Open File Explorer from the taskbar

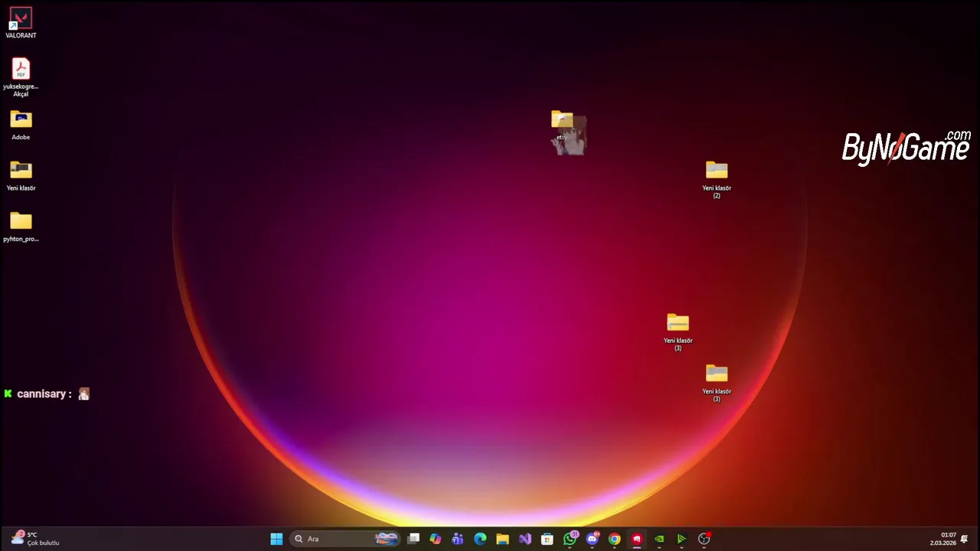502,539
